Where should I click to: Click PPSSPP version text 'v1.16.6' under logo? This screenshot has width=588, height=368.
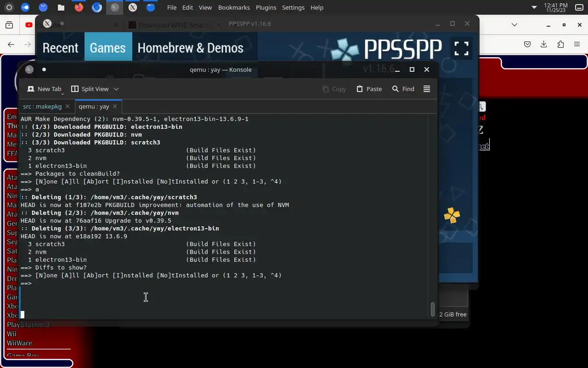pyautogui.click(x=379, y=69)
